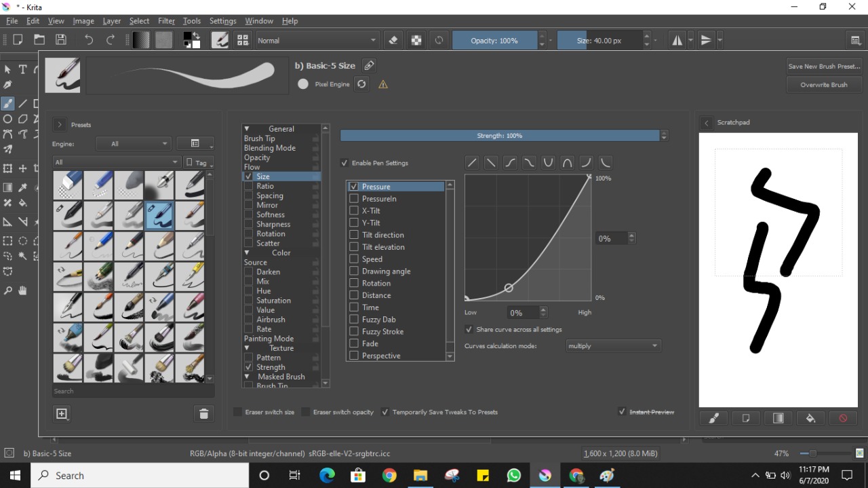The height and width of the screenshot is (488, 868).
Task: Redo the last action
Action: coord(111,40)
